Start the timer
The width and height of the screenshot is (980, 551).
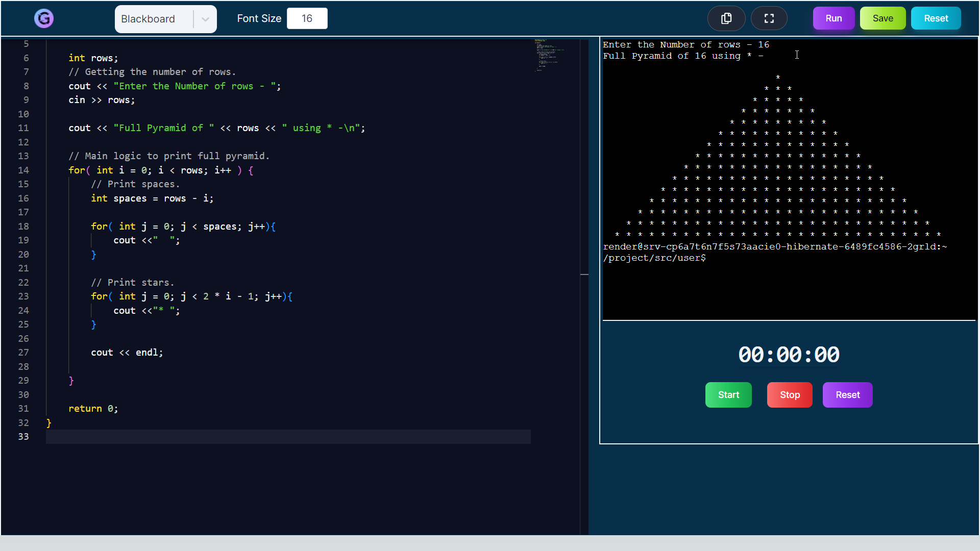tap(728, 395)
